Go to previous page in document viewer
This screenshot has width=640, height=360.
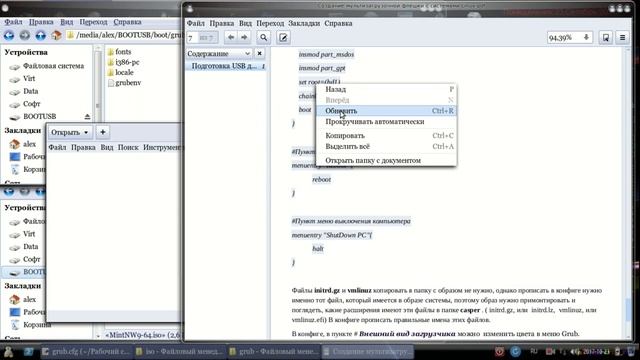[231, 38]
